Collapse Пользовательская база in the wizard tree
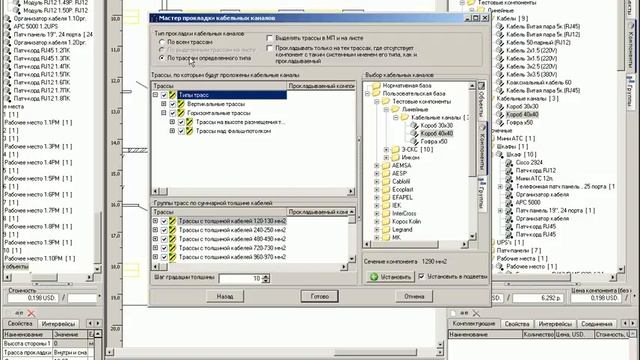The width and height of the screenshot is (640, 360). pos(367,93)
